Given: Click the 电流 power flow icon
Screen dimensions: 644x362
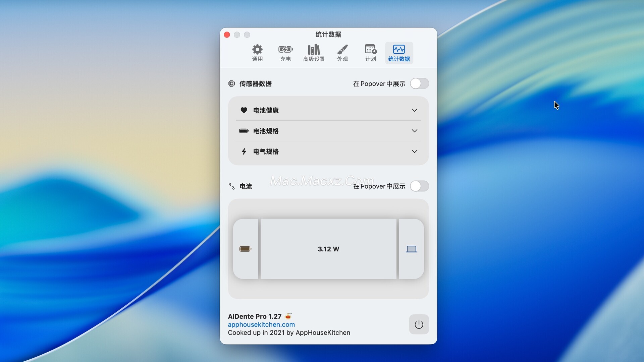Looking at the screenshot, I should 231,186.
